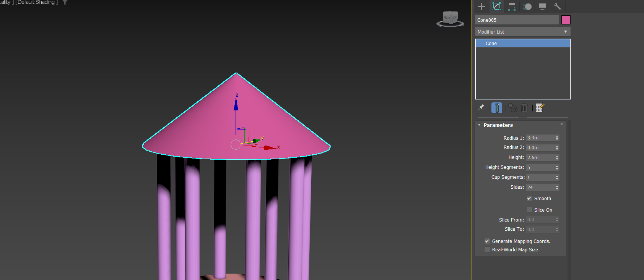This screenshot has width=644, height=280.
Task: Enable the Slice On checkbox
Action: tap(529, 210)
